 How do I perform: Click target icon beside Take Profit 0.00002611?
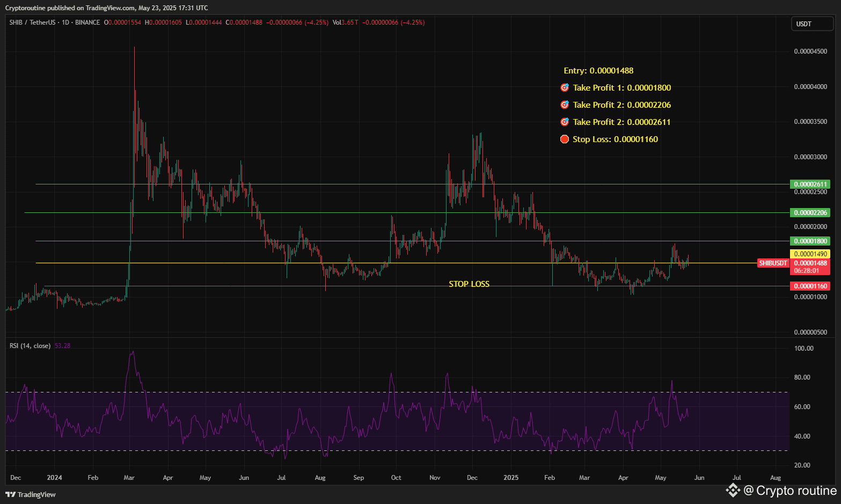coord(564,122)
